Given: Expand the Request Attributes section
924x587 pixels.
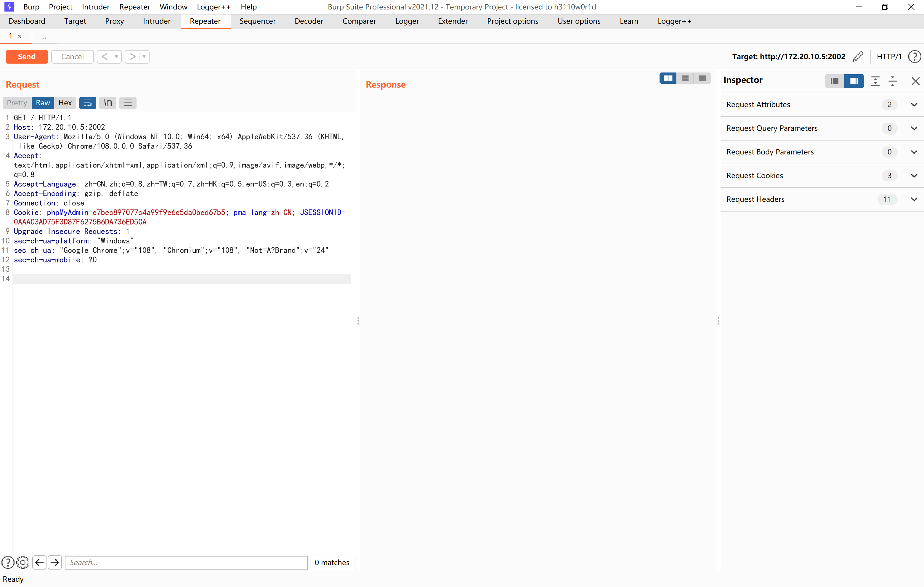Looking at the screenshot, I should pyautogui.click(x=914, y=105).
